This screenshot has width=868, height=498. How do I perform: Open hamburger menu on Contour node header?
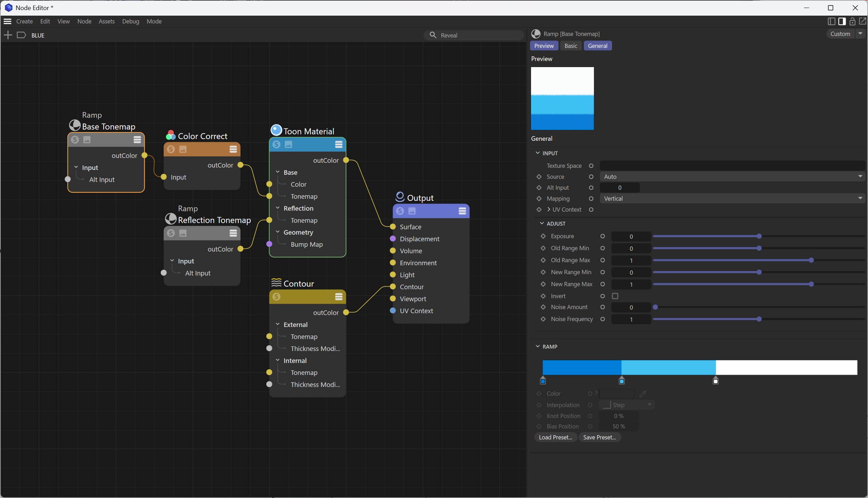coord(339,296)
